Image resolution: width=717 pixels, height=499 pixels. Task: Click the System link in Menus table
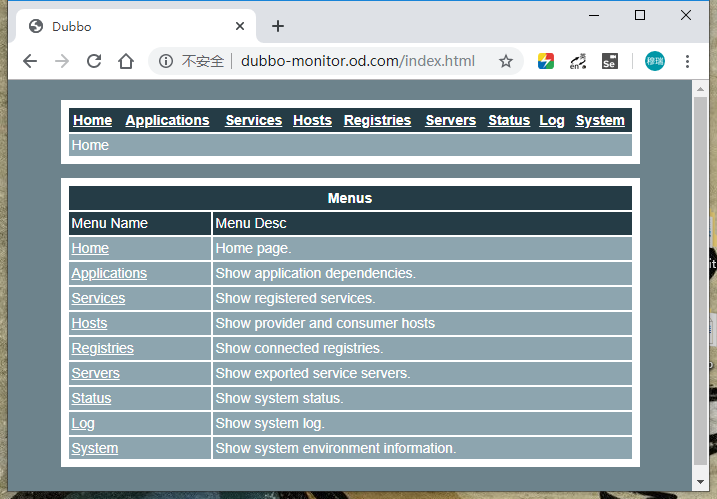coord(95,448)
